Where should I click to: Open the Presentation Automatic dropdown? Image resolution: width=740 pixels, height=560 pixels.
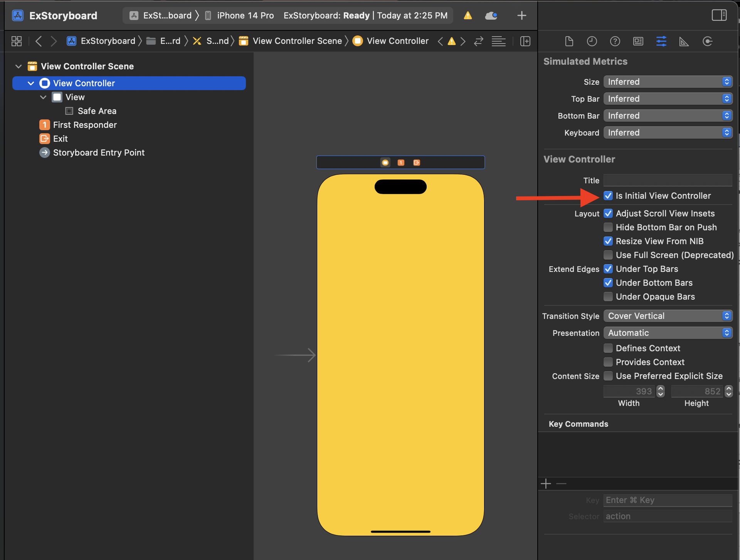click(668, 333)
